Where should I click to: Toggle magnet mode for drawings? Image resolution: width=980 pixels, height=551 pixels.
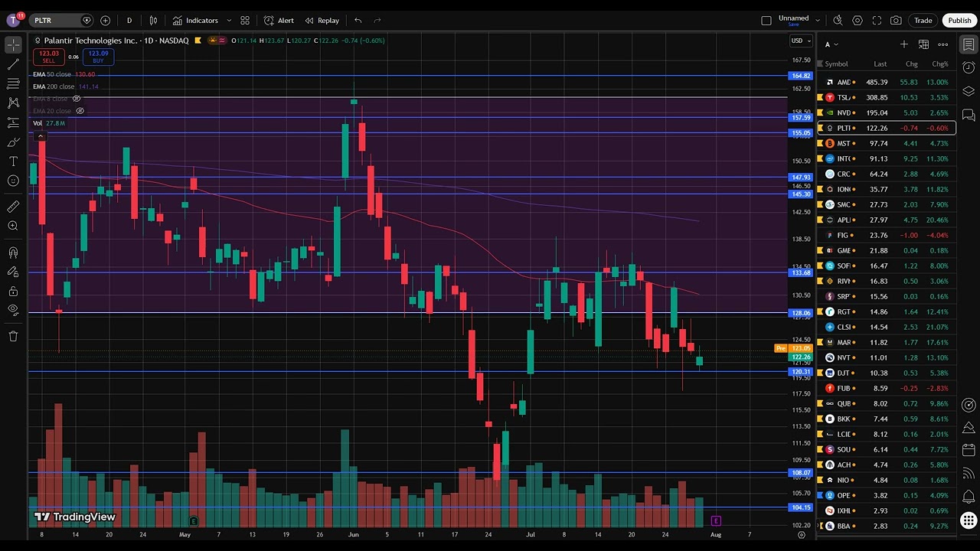point(13,253)
